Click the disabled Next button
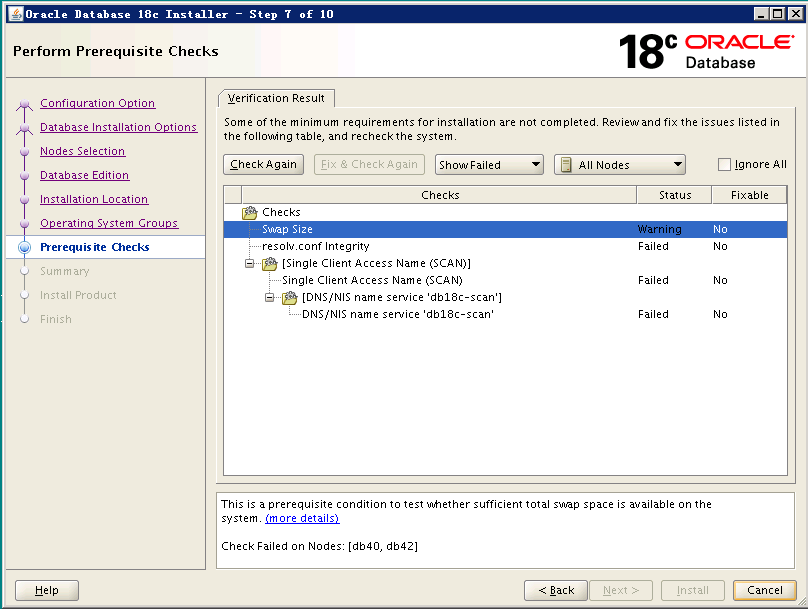Screen dimensions: 808x609 coord(621,590)
